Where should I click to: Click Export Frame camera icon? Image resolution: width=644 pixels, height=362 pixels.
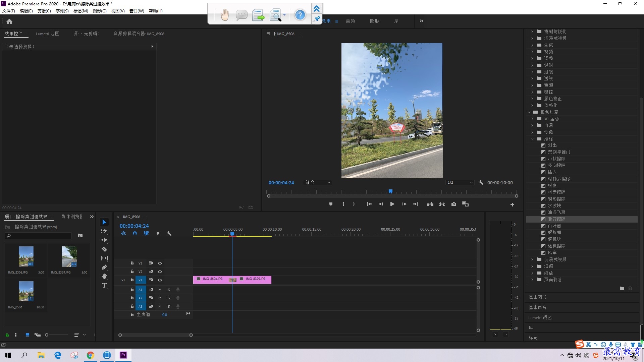point(454,204)
